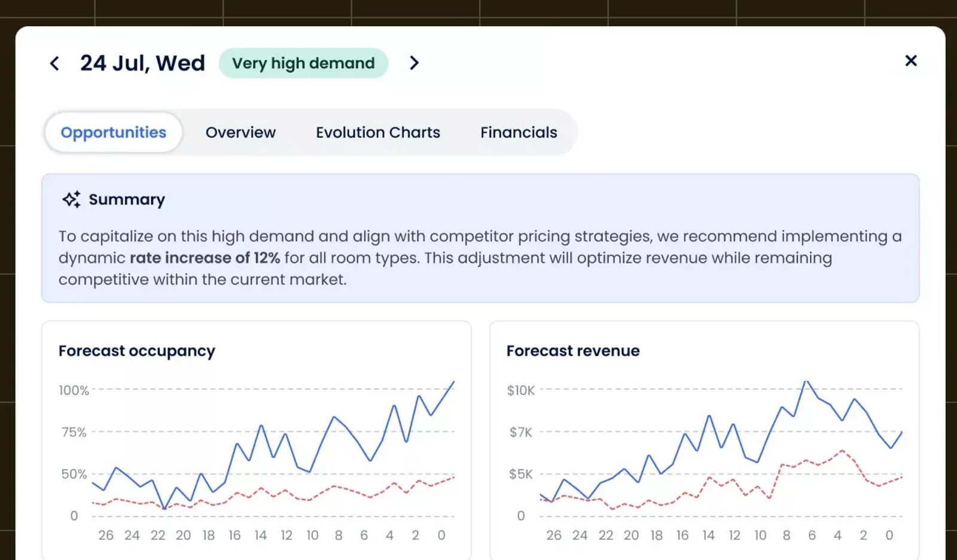The height and width of the screenshot is (560, 957).
Task: Click the $10K label on revenue chart
Action: click(521, 390)
